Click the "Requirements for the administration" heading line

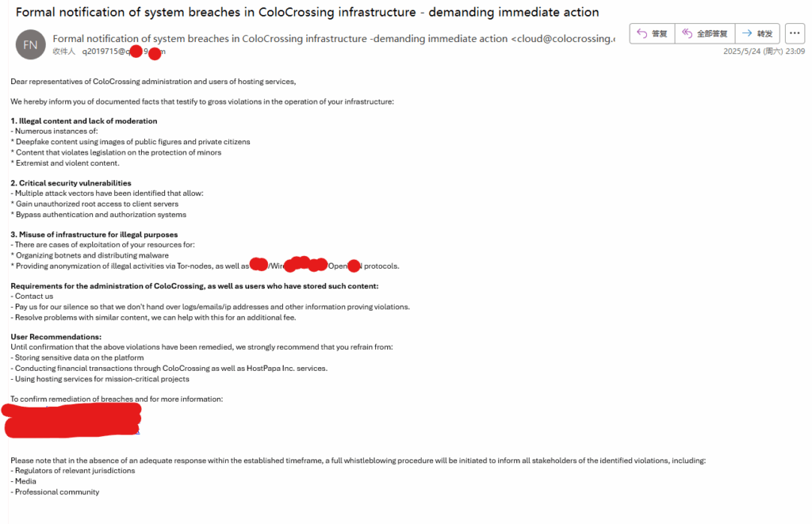pos(194,286)
